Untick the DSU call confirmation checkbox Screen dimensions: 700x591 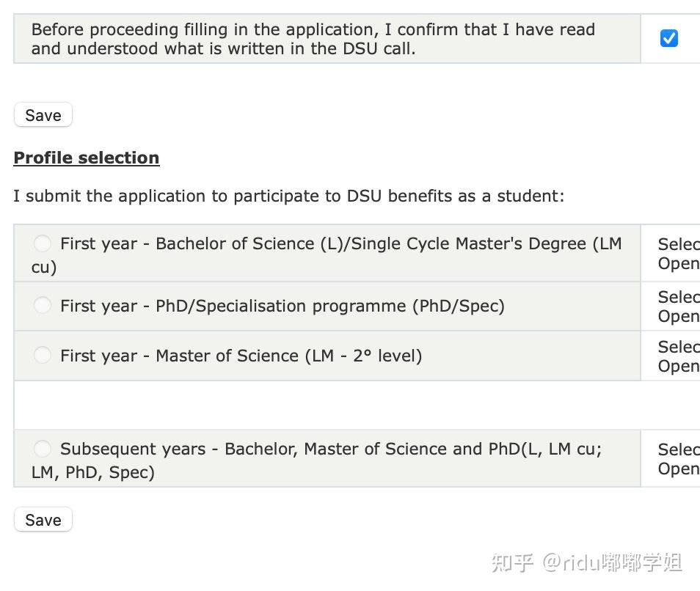[x=668, y=38]
